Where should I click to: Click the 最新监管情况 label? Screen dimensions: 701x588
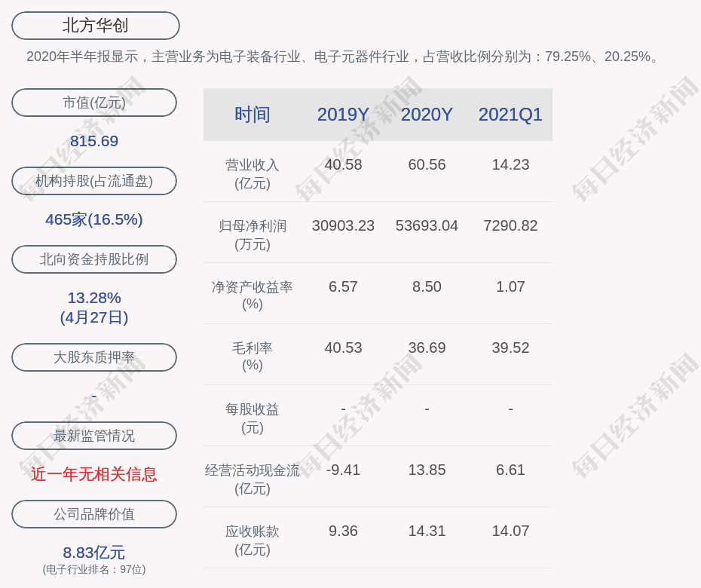click(x=94, y=436)
